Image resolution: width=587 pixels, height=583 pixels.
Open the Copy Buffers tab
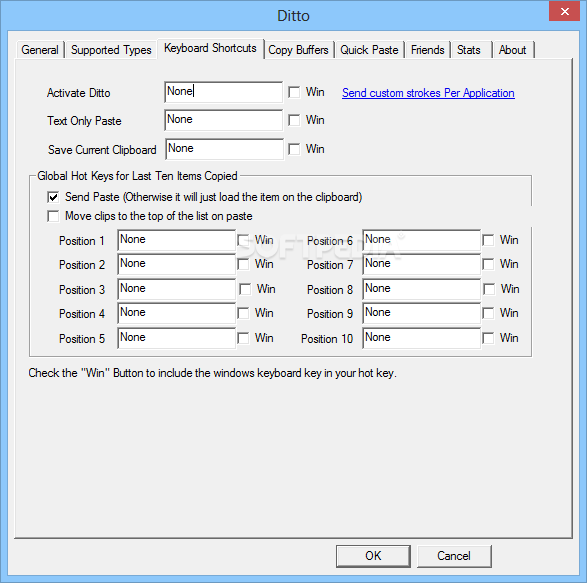point(298,50)
